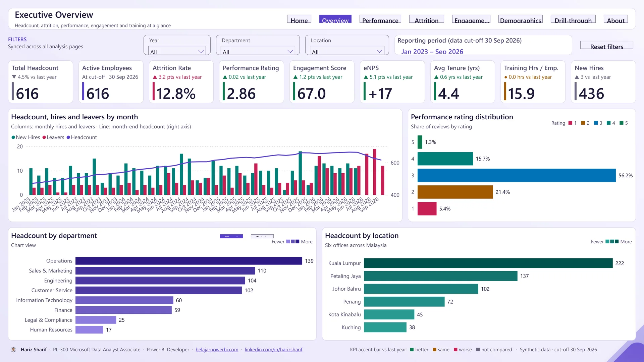Click the green up triangle on Engagement Score card

tap(296, 77)
